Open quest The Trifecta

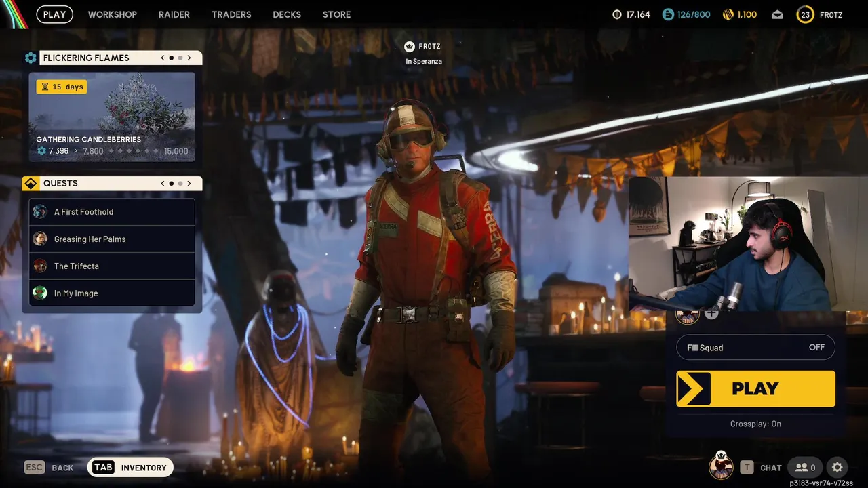[x=112, y=266]
